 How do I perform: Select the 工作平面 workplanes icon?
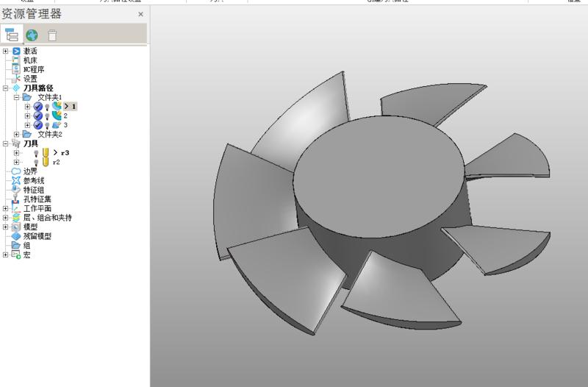pyautogui.click(x=16, y=208)
